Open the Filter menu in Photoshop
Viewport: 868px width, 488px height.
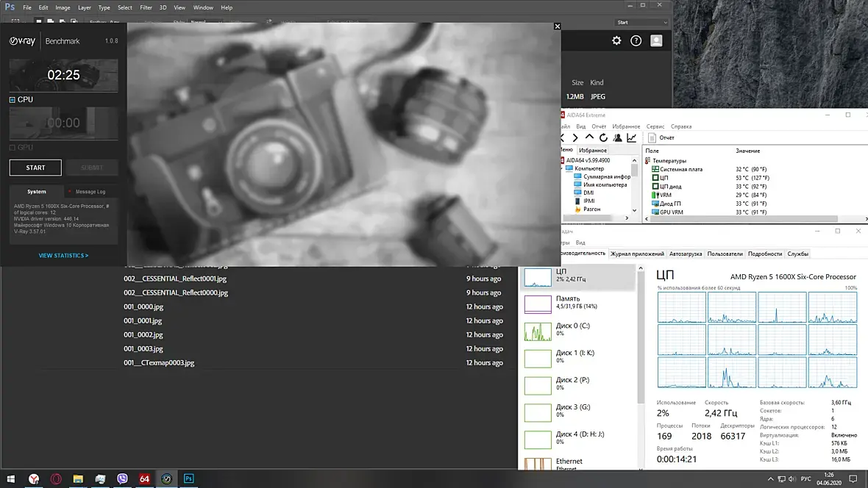146,7
